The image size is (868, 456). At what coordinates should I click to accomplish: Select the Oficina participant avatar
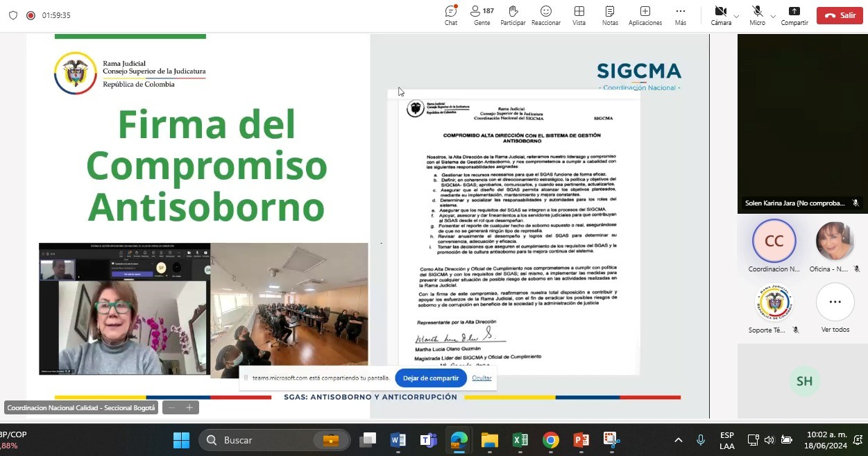click(835, 241)
